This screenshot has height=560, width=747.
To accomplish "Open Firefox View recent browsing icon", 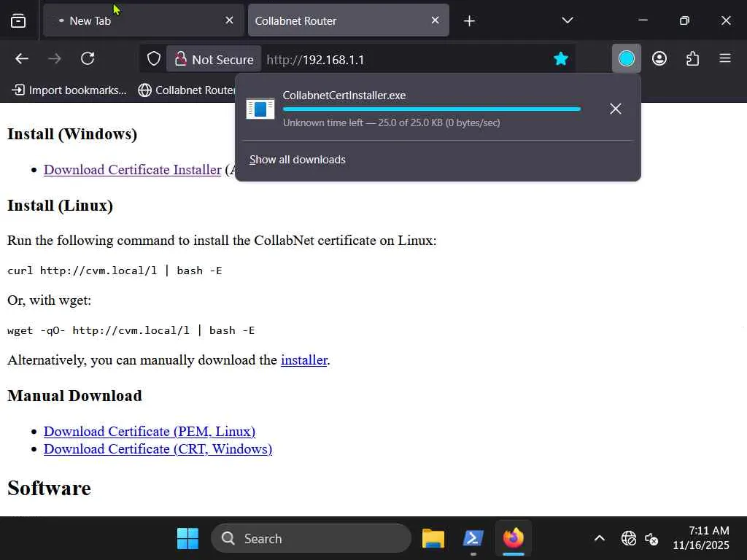I will point(18,20).
